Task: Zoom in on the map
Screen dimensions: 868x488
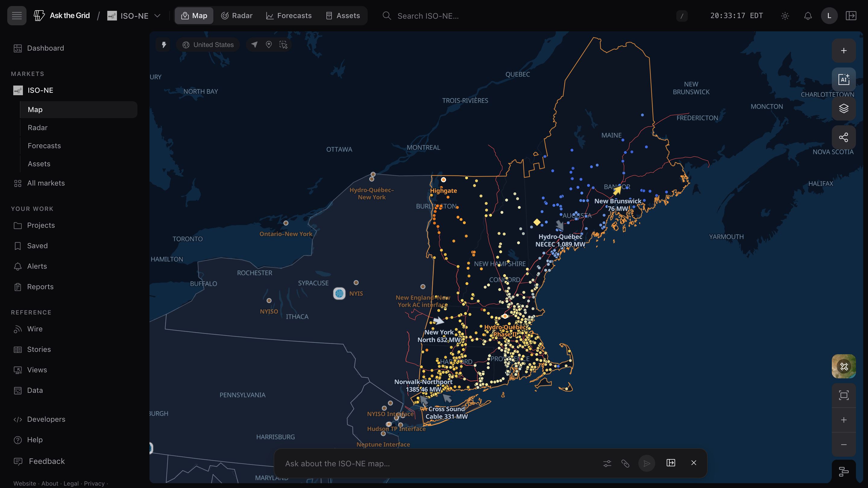Action: click(844, 420)
